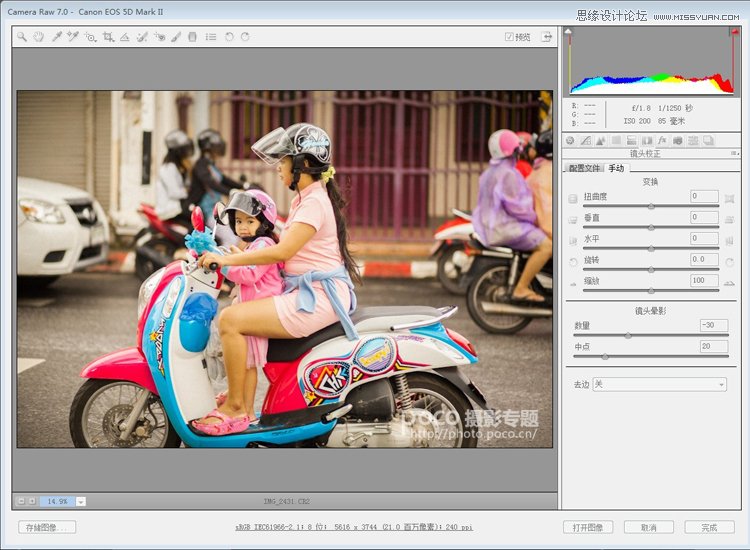Rotate image counterclockwise icon
The height and width of the screenshot is (550, 750).
[228, 37]
